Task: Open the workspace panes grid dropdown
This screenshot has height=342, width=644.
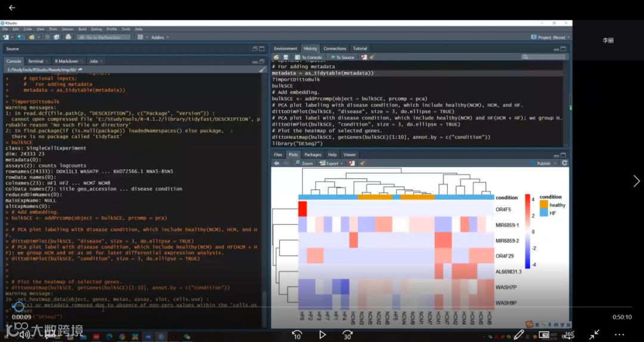Action: [142, 37]
